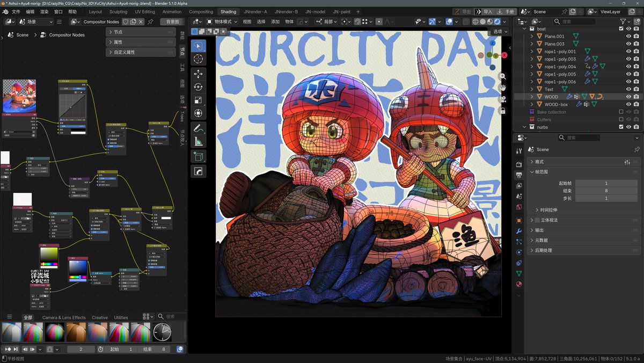Select the Scale tool
644x363 pixels.
click(x=198, y=100)
